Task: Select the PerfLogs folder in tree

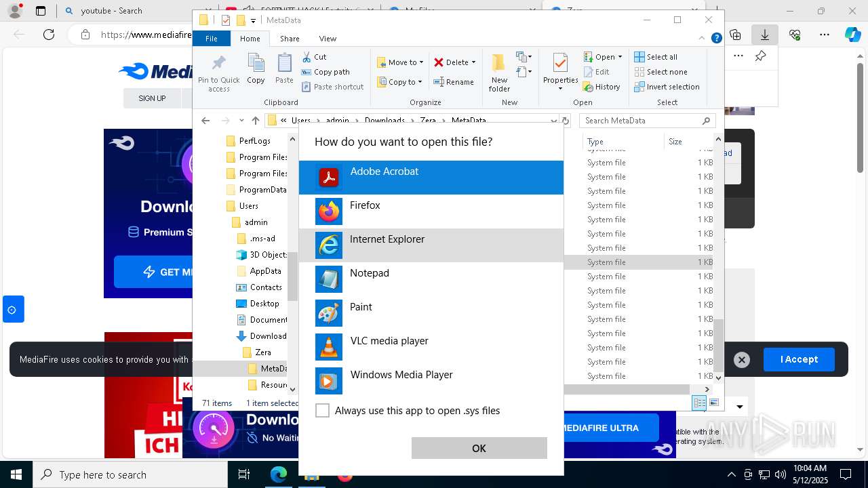Action: tap(248, 141)
